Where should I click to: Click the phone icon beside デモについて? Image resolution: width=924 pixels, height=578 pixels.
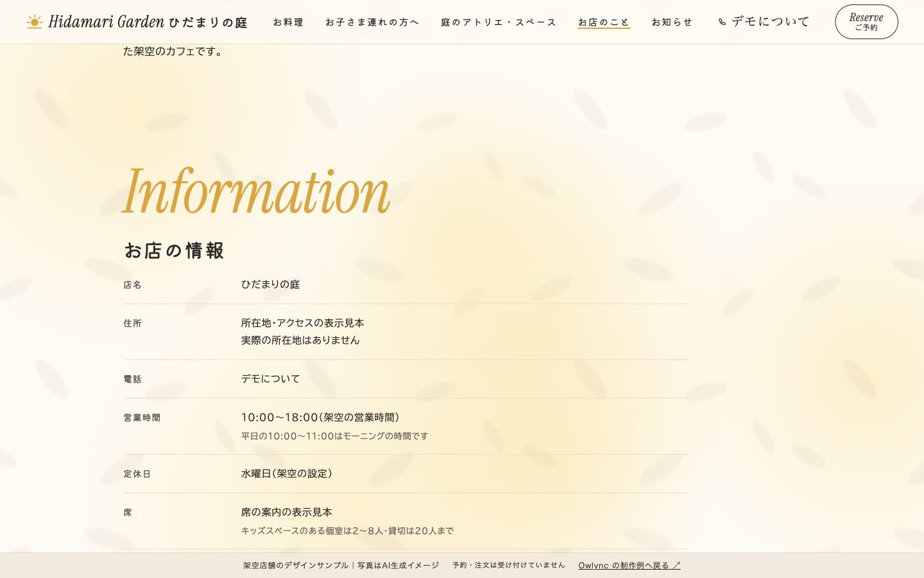click(722, 22)
